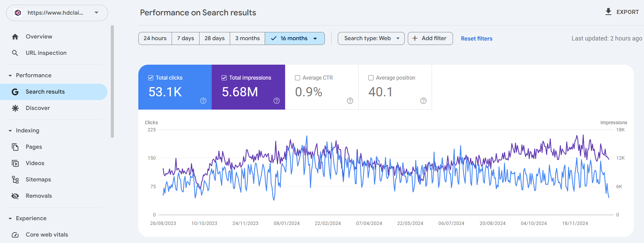Click the Add filter button
The image size is (644, 243).
coord(430,38)
